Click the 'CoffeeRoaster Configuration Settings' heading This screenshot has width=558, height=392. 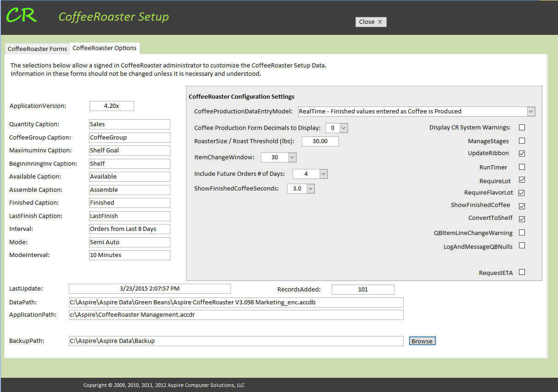[242, 97]
